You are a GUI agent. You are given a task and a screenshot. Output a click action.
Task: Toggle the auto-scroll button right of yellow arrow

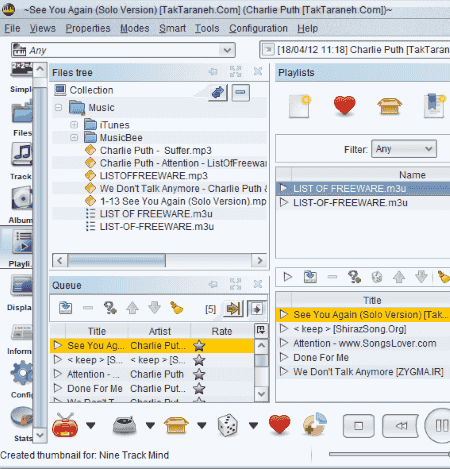coord(257,309)
